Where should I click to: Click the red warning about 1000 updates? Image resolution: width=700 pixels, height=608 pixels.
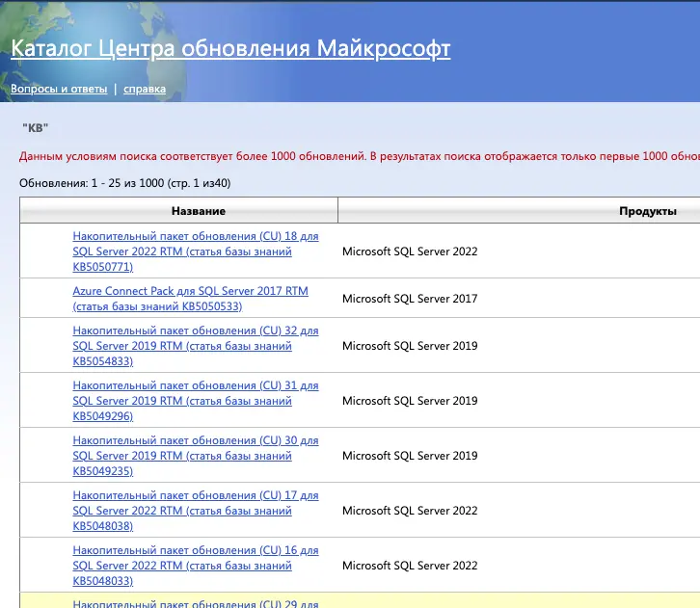360,156
